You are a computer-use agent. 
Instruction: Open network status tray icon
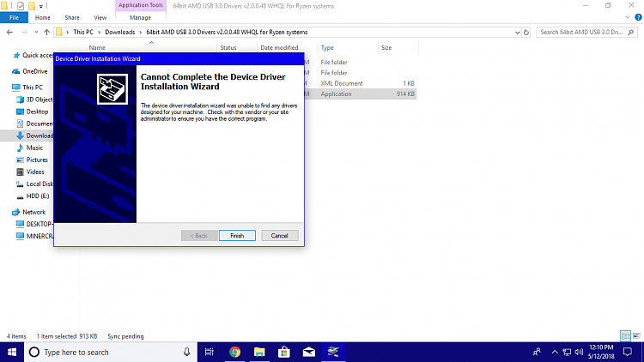pyautogui.click(x=567, y=353)
